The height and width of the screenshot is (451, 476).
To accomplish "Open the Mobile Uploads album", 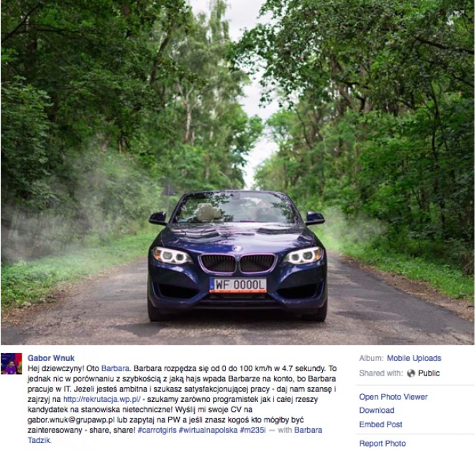I will [x=414, y=358].
